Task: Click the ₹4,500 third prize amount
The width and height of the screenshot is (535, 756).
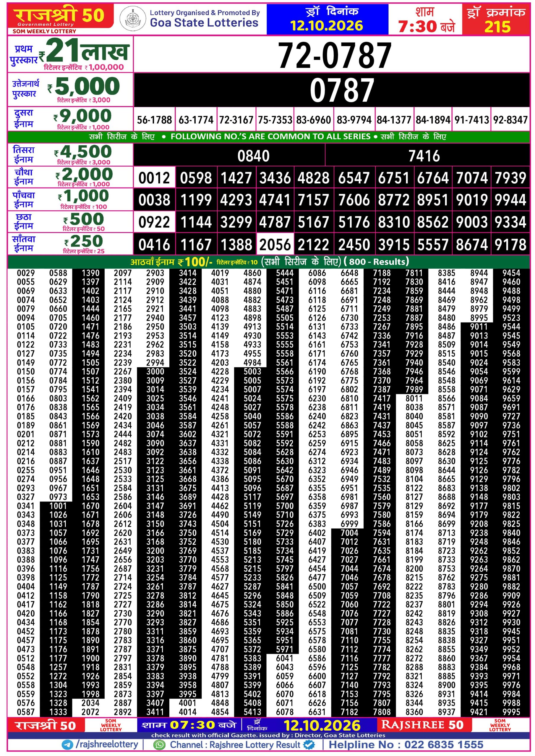Action: click(83, 151)
